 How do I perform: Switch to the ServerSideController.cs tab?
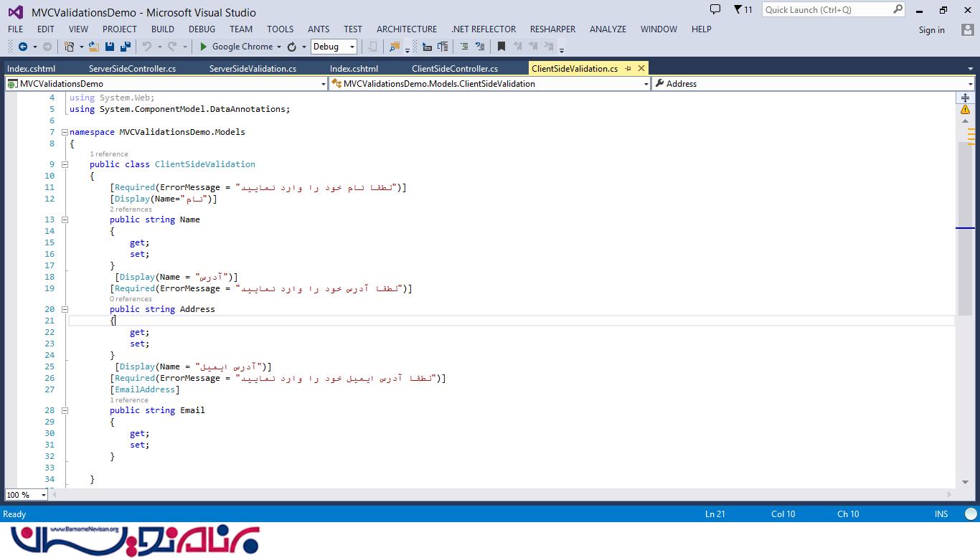(x=132, y=68)
